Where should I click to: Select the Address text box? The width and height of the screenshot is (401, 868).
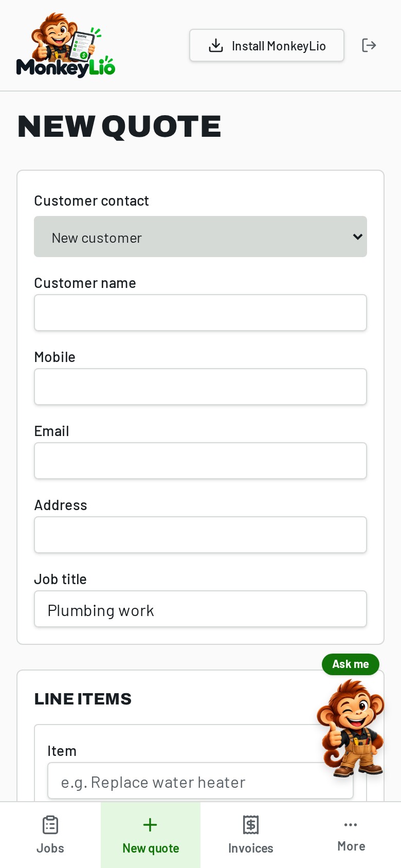click(200, 535)
